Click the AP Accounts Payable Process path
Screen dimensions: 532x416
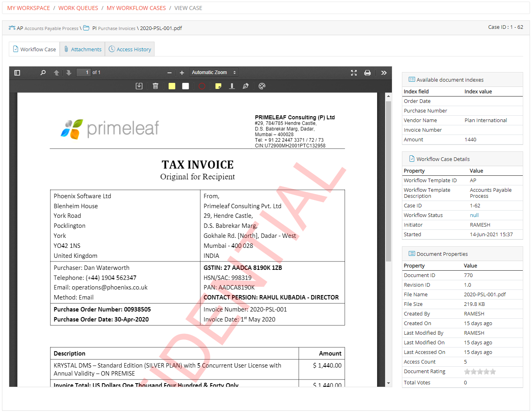pyautogui.click(x=44, y=28)
